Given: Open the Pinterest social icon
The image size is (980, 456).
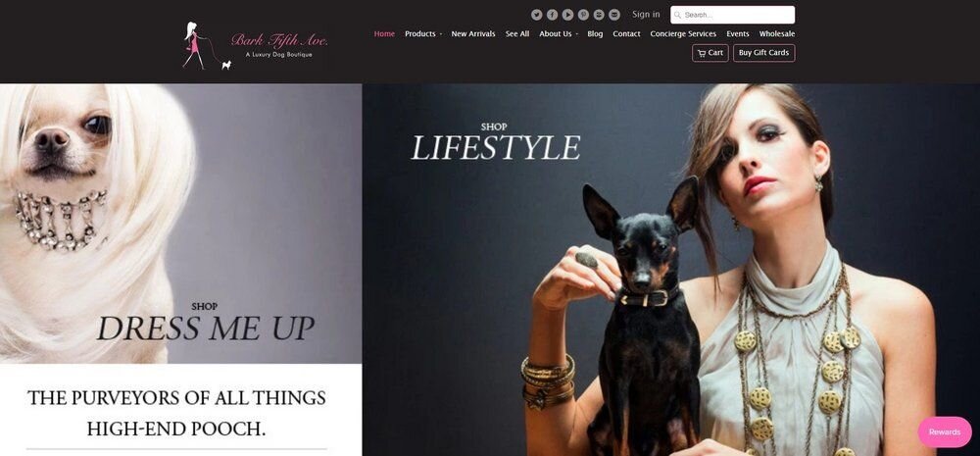Looking at the screenshot, I should click(x=583, y=15).
